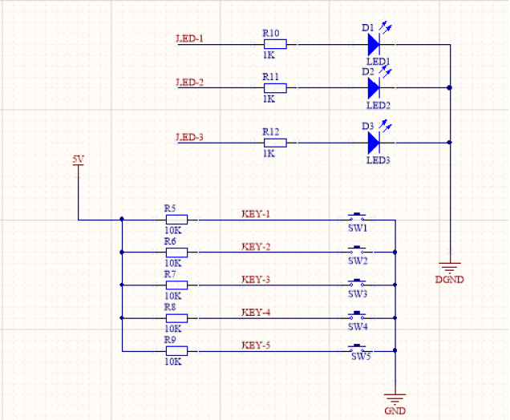Viewport: 510px width, 420px height.
Task: Click the KEY-5 net label
Action: 256,345
